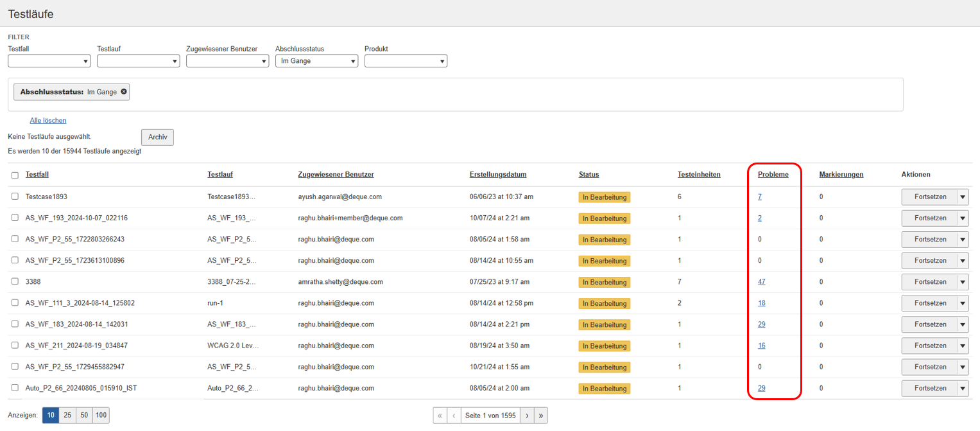The width and height of the screenshot is (980, 431).
Task: Sort the table by Erstellungsdatum column
Action: click(498, 175)
